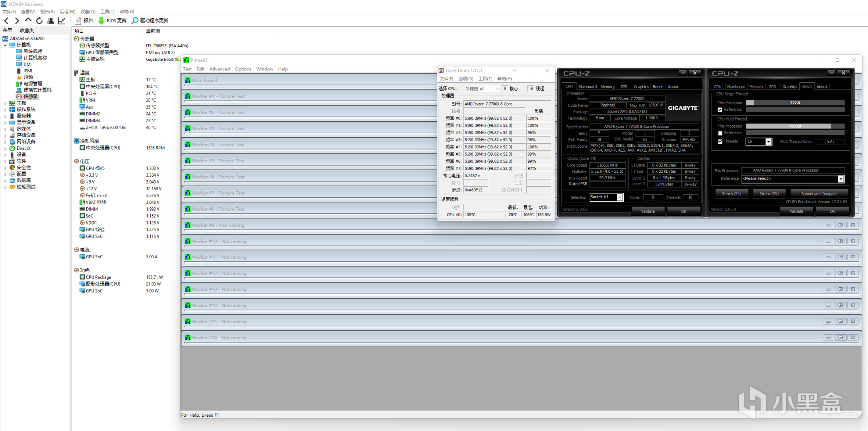Enable Multi Thread Reference checkbox
The width and height of the screenshot is (868, 431).
[x=720, y=133]
